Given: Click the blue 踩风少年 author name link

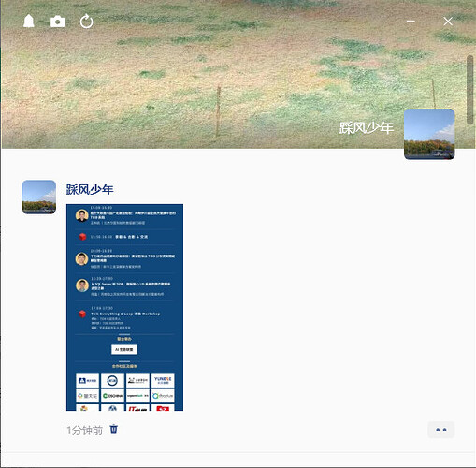Looking at the screenshot, I should (90, 189).
